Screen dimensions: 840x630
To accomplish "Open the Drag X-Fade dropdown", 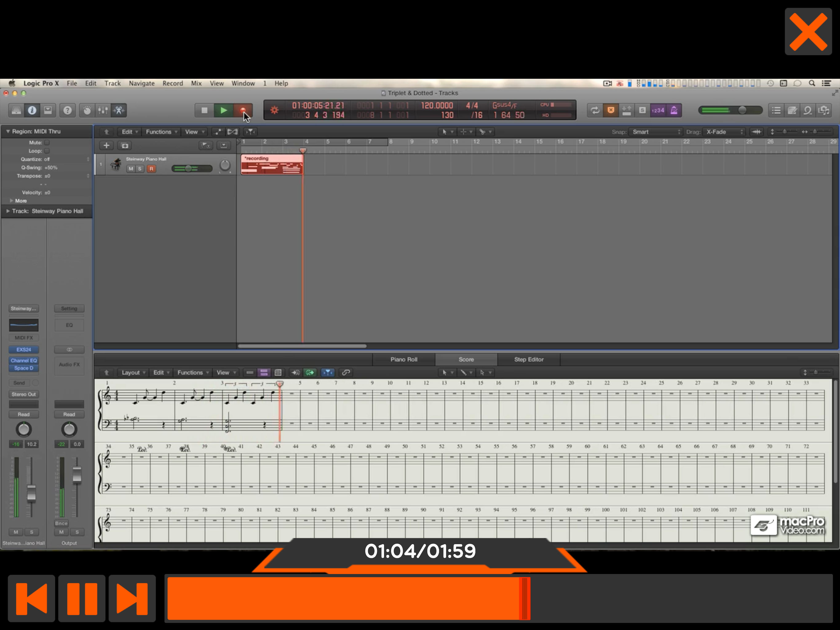I will point(724,132).
